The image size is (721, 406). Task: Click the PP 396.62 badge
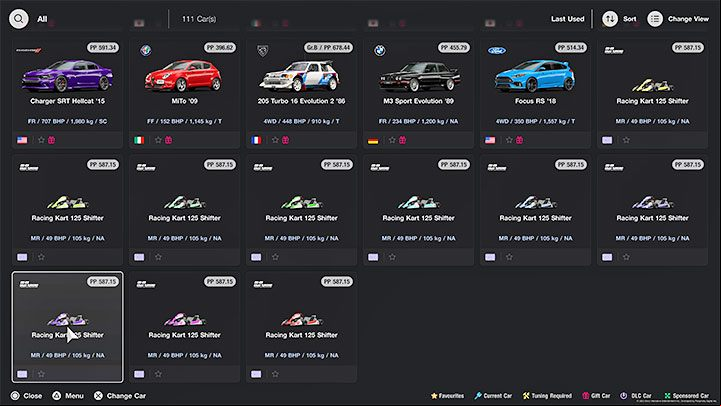[220, 47]
